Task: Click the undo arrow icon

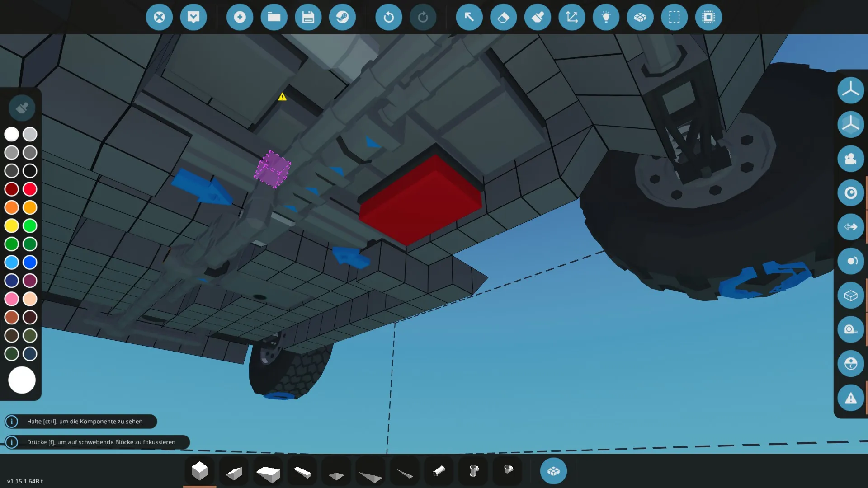Action: click(x=388, y=17)
